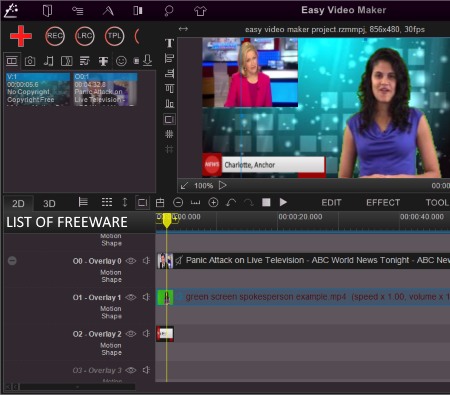Click the track list horizontal scrollbar
The image size is (450, 395).
point(77,387)
